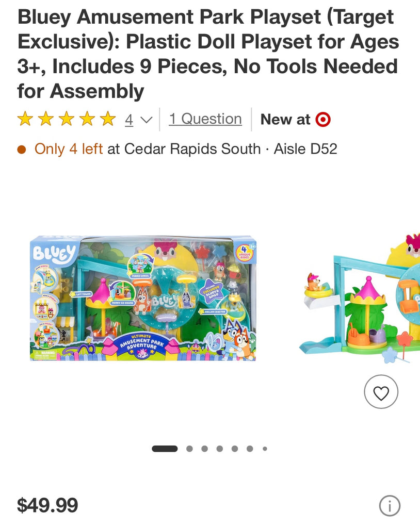Tap the first gold rating star

point(25,119)
